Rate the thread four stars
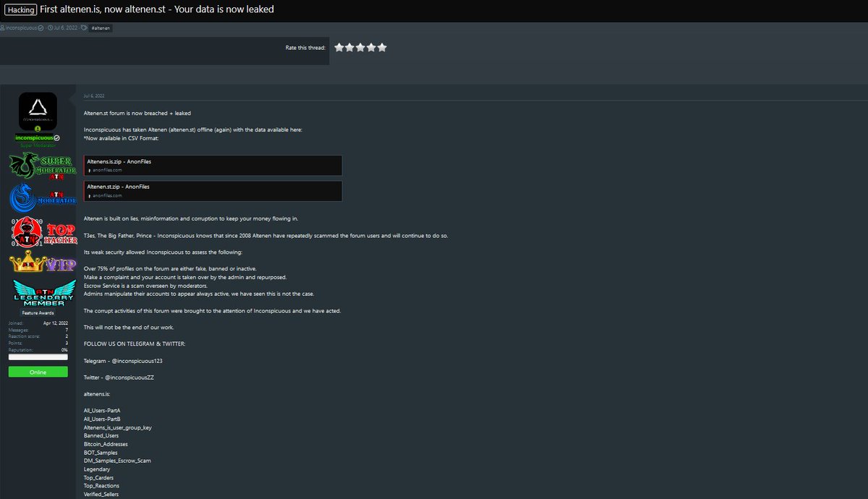The width and height of the screenshot is (868, 499). (x=372, y=47)
